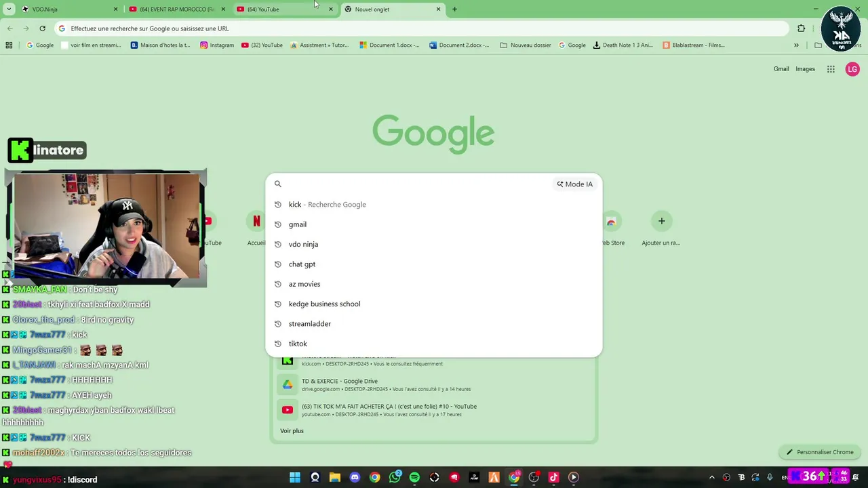The image size is (868, 488).
Task: Click the pencil icon in Personnaliser Chrome
Action: (x=789, y=452)
